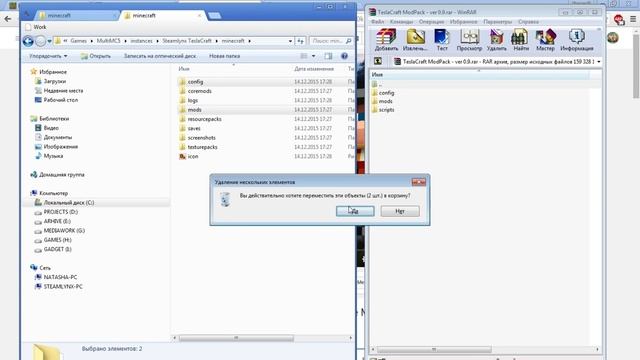Click the Explorer forward navigation arrow

[x=40, y=41]
